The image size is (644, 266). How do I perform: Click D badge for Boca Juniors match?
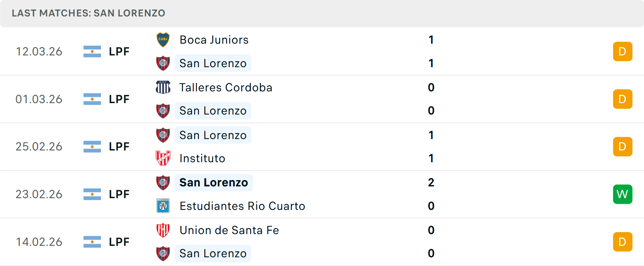pos(623,51)
